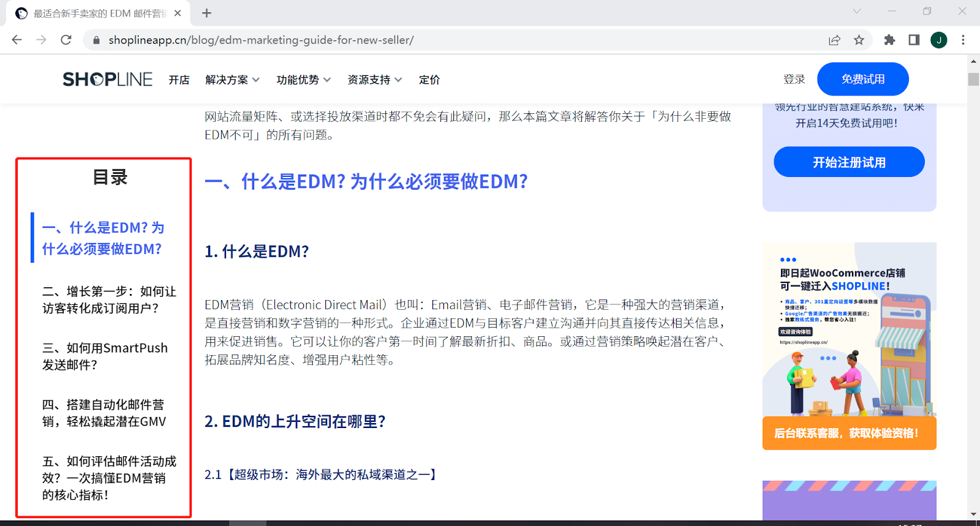980x526 pixels.
Task: Expand the 资源支持 dropdown menu
Action: [374, 80]
